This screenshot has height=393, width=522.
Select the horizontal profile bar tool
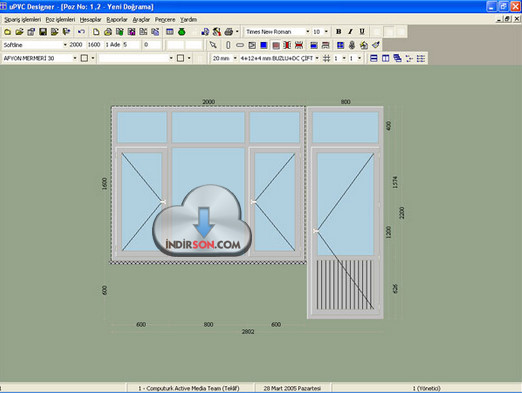point(240,45)
